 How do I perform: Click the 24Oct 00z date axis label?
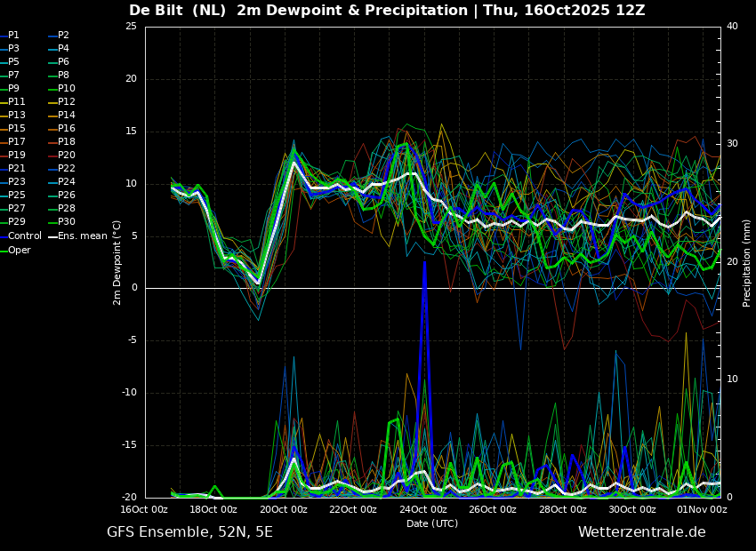coord(422,509)
